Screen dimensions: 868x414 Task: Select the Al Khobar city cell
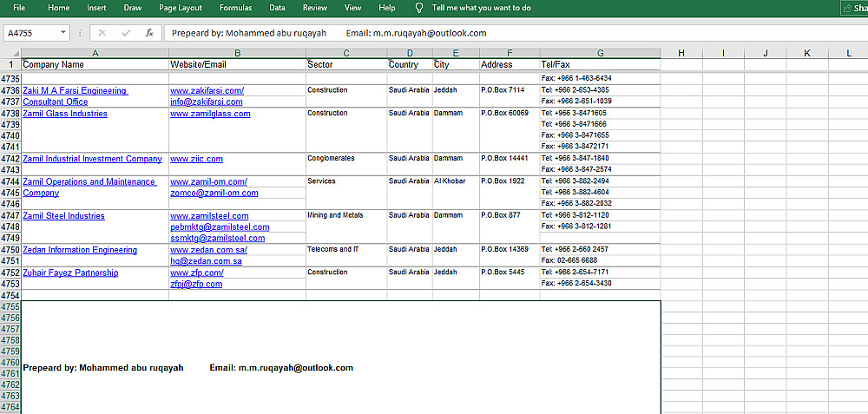point(457,193)
